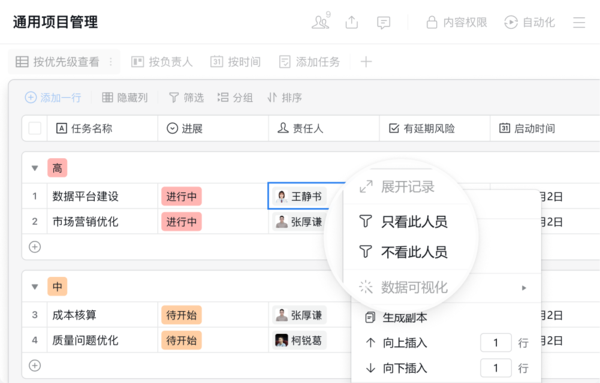Open the 筛选 filter button
Image resolution: width=600 pixels, height=383 pixels.
click(x=186, y=98)
